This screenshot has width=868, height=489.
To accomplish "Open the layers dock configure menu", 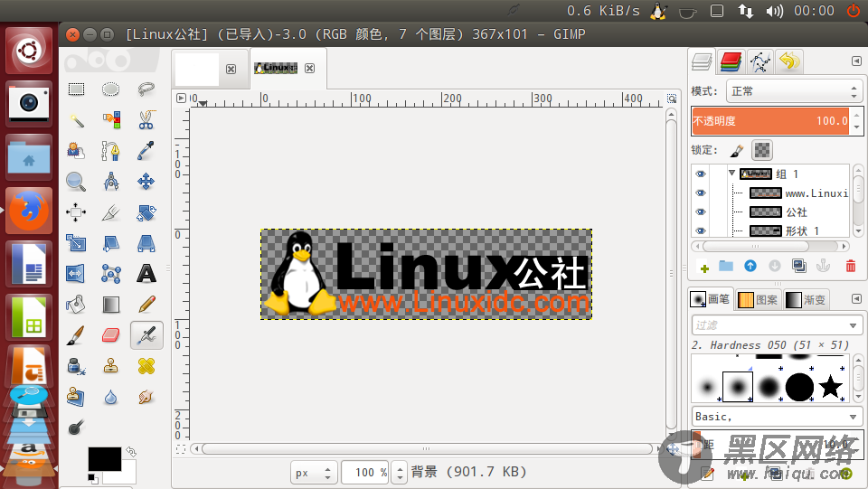I will pyautogui.click(x=856, y=61).
